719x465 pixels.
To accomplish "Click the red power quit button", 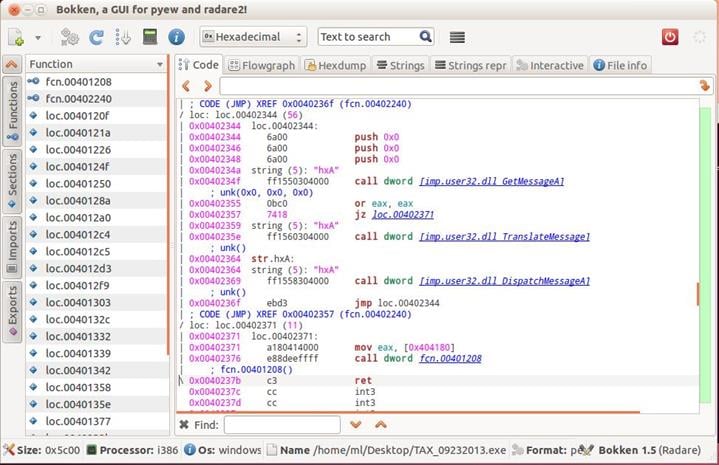I will [670, 37].
